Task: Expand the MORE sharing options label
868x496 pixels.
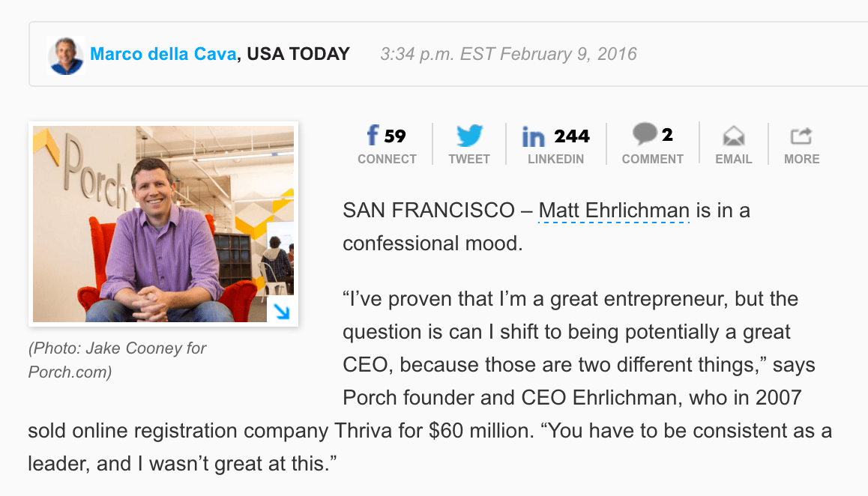Action: (801, 159)
